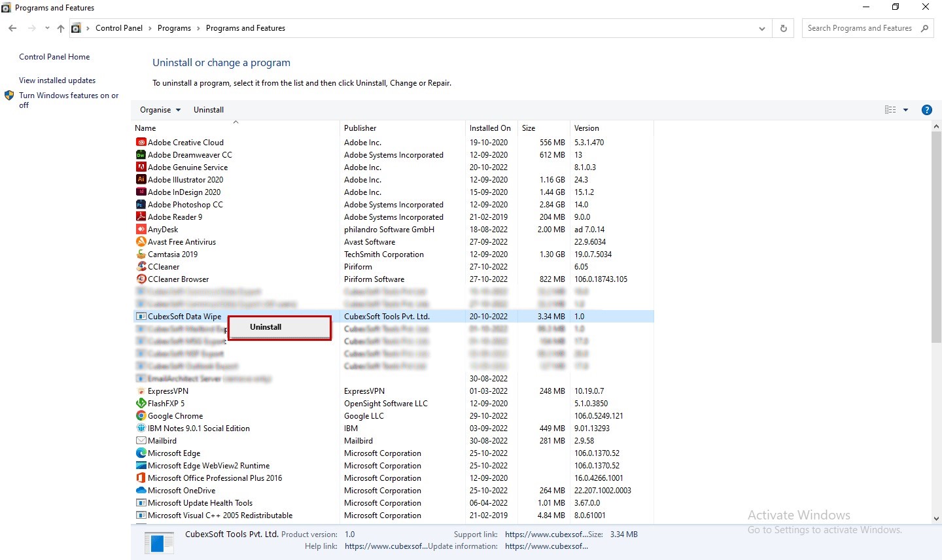Click the philandro Software GmbH publisher cell

[389, 229]
